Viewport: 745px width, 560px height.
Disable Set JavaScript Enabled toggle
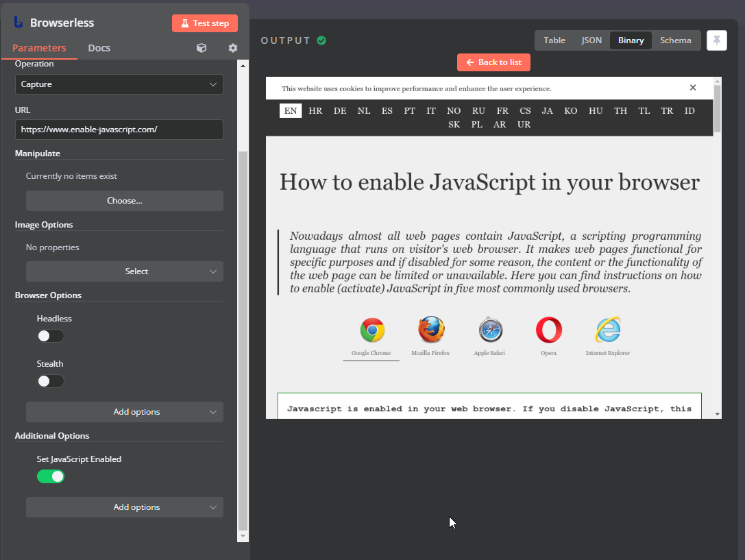point(51,476)
